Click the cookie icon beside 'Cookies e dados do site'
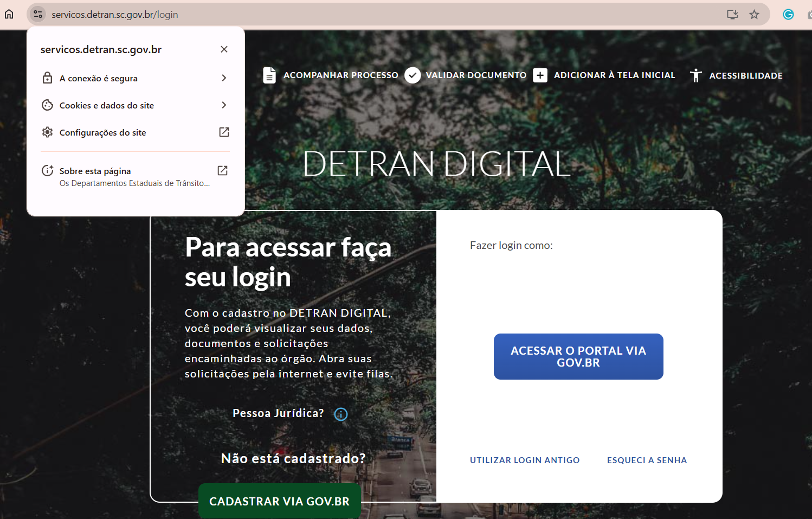This screenshot has height=519, width=812. click(x=48, y=105)
